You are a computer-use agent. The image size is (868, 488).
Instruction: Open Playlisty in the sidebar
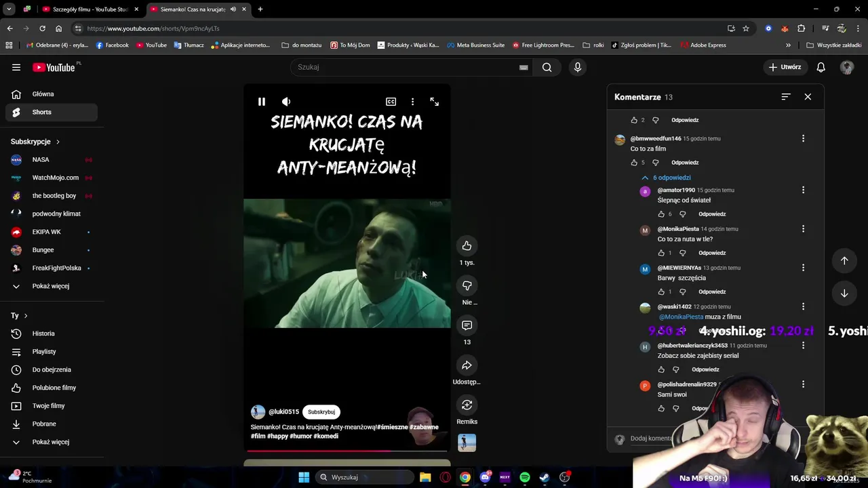pyautogui.click(x=52, y=352)
